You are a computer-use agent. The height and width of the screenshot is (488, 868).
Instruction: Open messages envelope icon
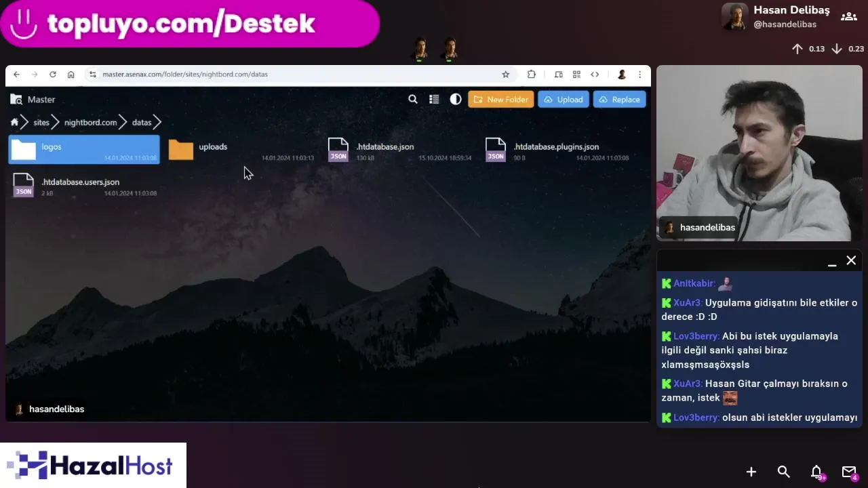(849, 472)
